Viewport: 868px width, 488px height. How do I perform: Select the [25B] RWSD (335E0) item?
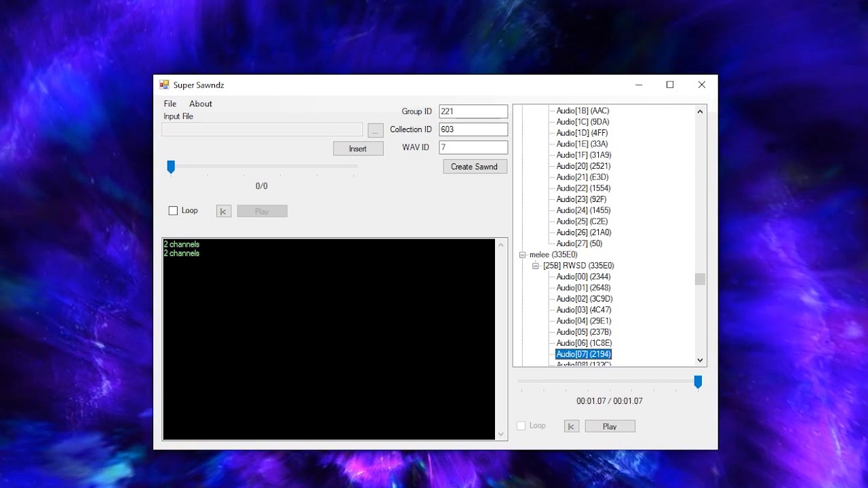[578, 266]
